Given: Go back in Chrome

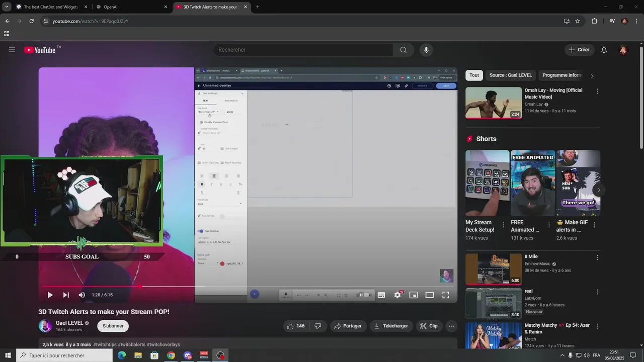Looking at the screenshot, I should click(x=7, y=21).
